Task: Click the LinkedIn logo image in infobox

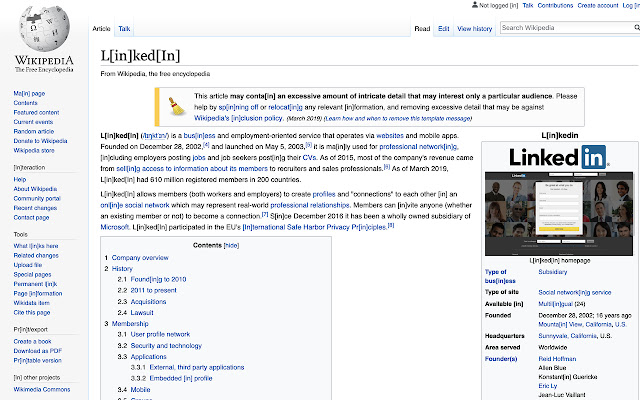Action: tap(559, 157)
